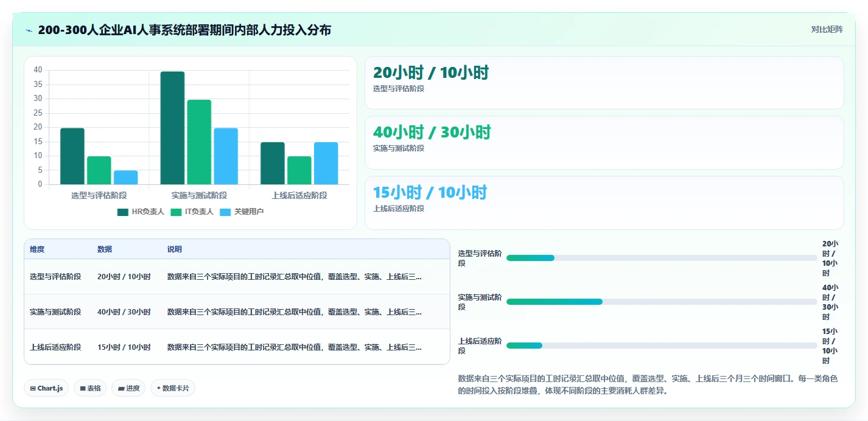Click the 进度 tag chip

[x=128, y=388]
